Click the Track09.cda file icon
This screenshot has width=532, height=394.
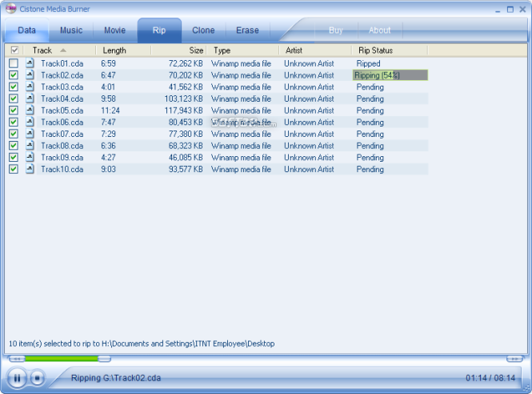30,157
